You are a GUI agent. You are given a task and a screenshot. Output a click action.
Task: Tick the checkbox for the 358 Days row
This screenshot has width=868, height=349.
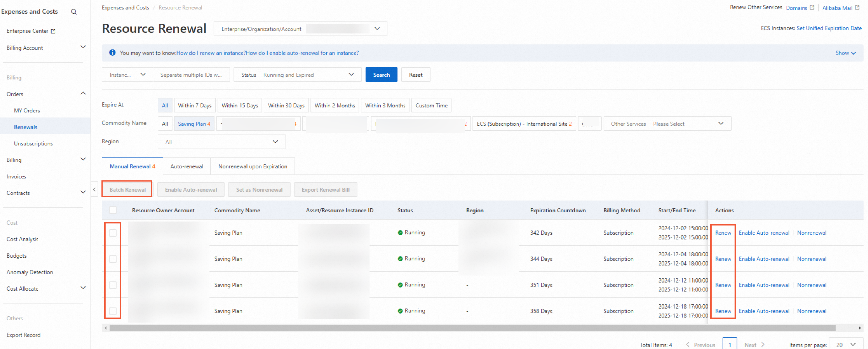tap(113, 310)
